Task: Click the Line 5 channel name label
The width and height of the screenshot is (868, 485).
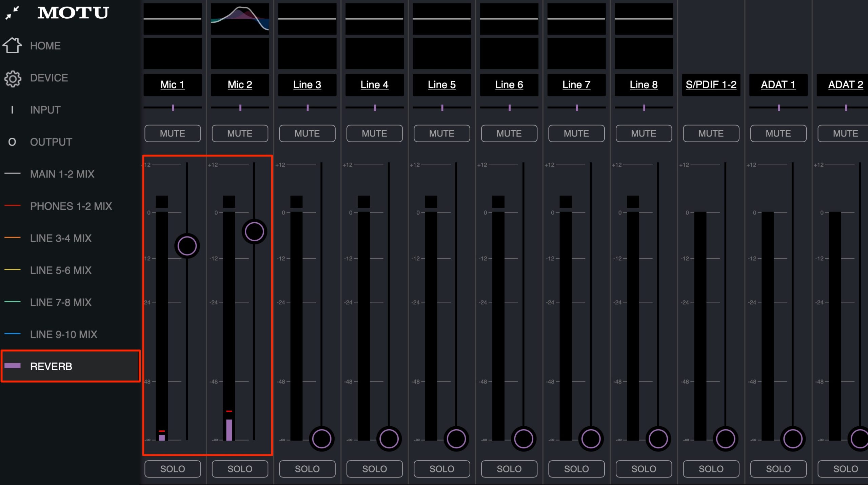Action: (442, 85)
